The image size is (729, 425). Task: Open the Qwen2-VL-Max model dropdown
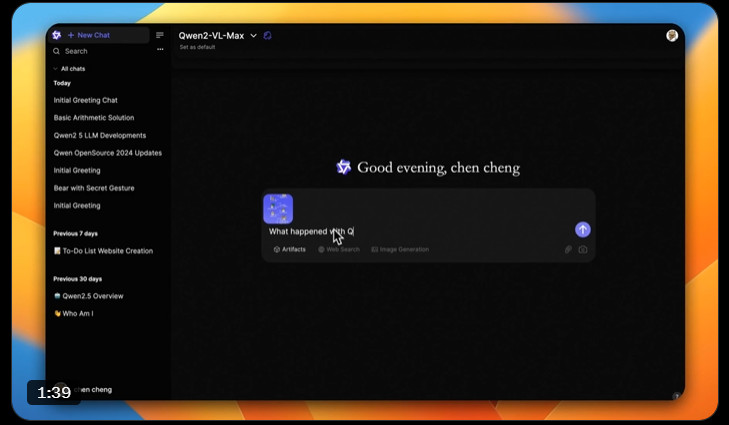[x=217, y=35]
